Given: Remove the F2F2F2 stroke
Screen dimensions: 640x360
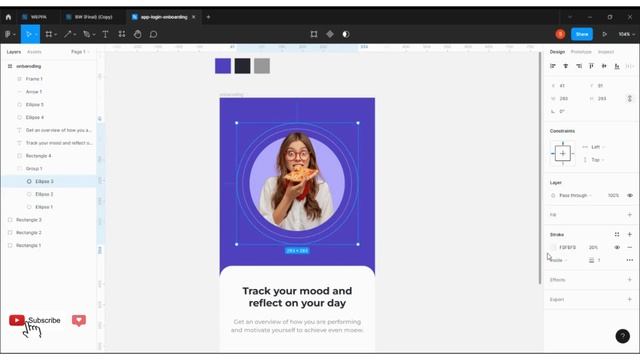Looking at the screenshot, I should tap(630, 247).
